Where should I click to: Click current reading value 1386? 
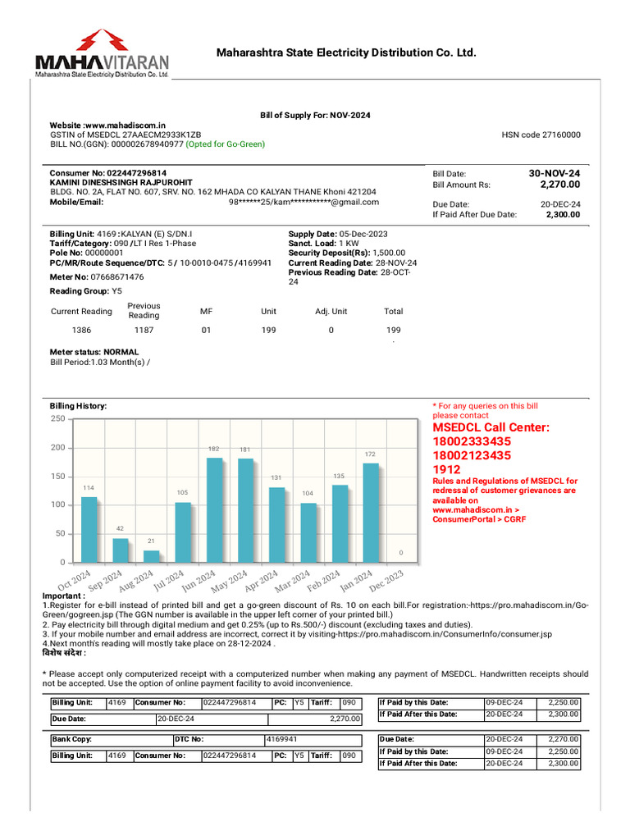[x=81, y=330]
